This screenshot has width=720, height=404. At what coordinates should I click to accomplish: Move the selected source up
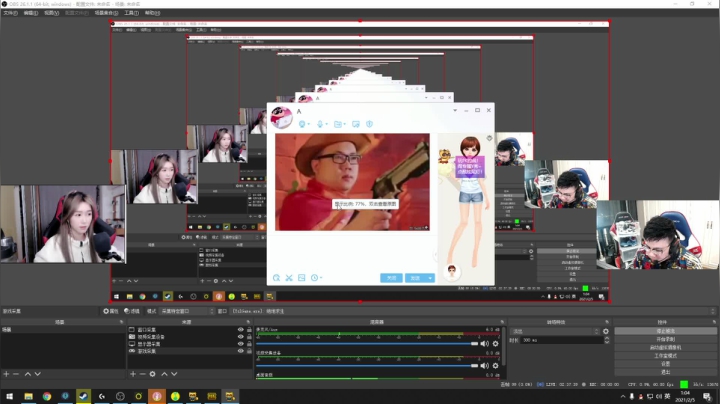[x=164, y=374]
